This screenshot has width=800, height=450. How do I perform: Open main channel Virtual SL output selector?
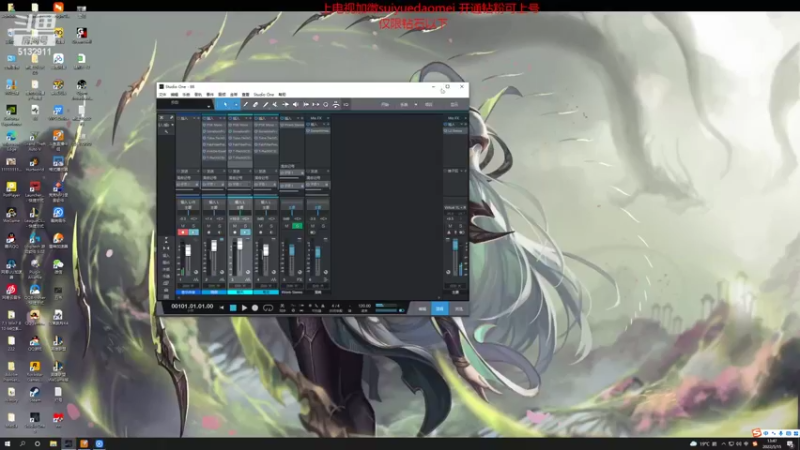(x=455, y=208)
